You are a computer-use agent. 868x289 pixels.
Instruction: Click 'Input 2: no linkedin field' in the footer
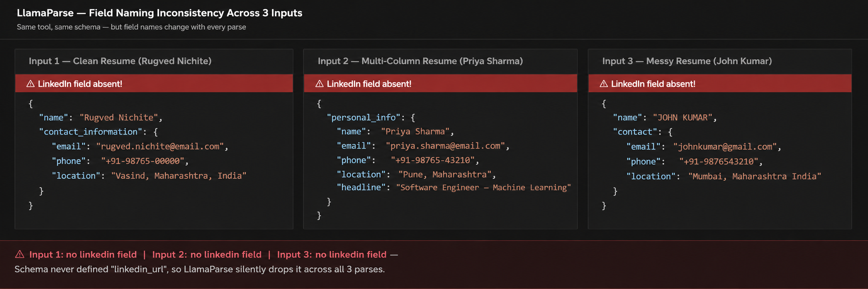207,255
